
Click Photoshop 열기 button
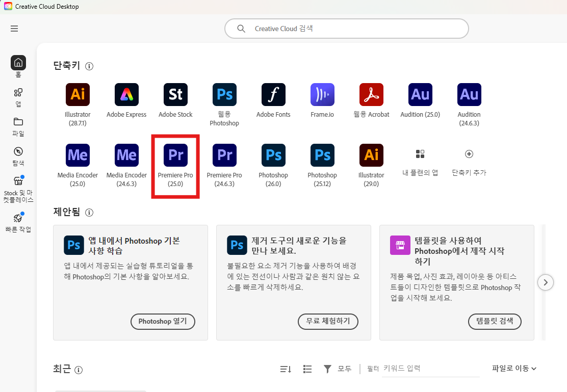(x=163, y=322)
